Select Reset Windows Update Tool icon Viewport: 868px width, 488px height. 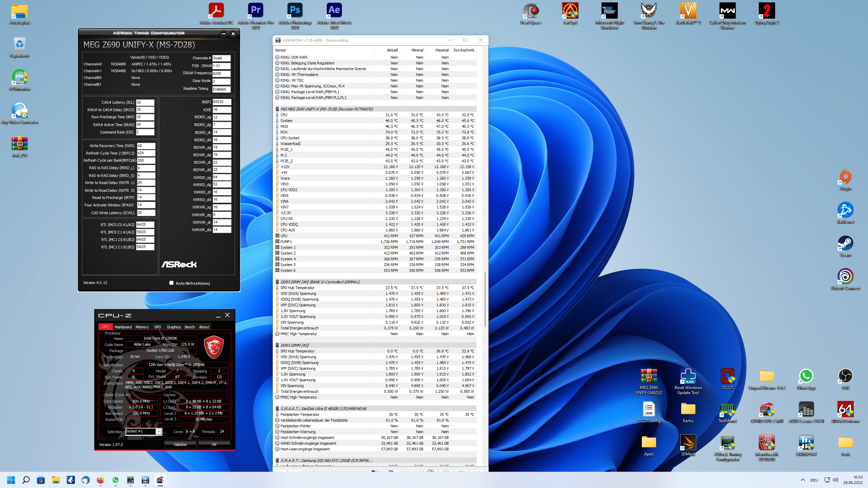[688, 381]
